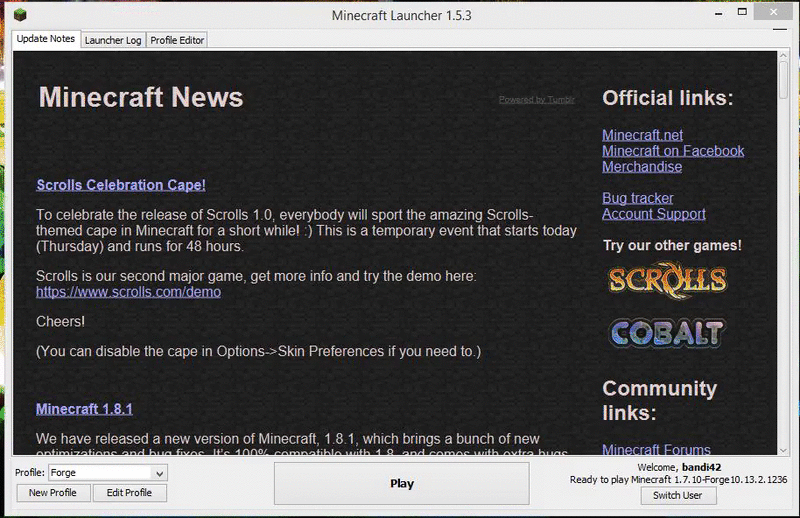Screen dimensions: 800x518
Task: Click the New Profile button
Action: point(53,492)
